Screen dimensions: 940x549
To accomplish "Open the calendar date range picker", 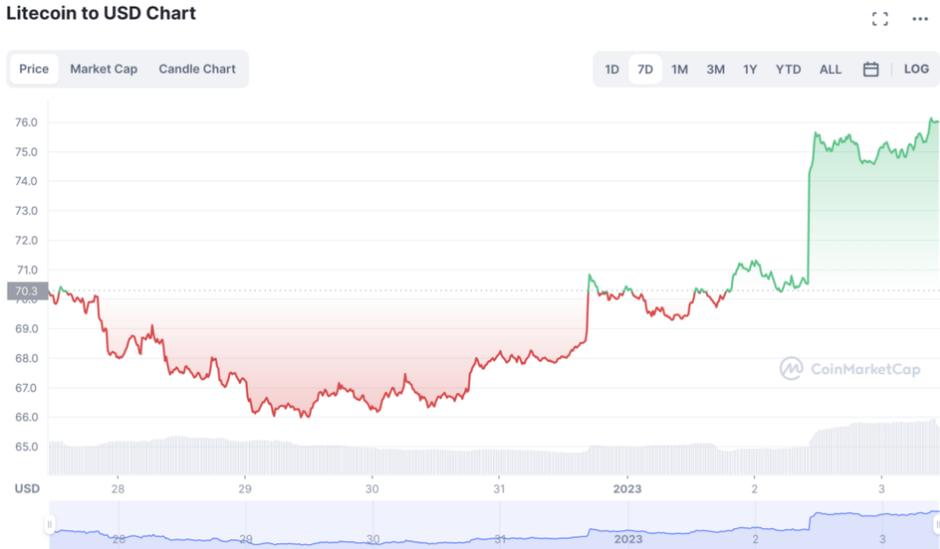I will click(x=871, y=69).
